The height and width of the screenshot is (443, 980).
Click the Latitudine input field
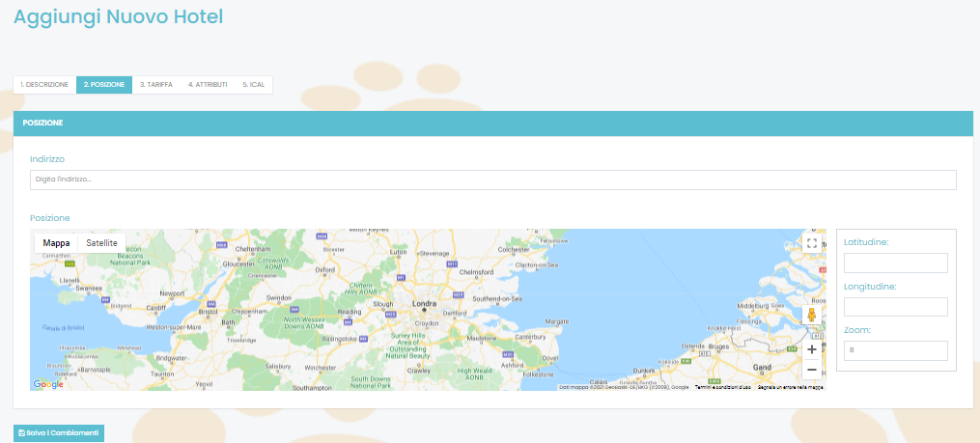pos(896,263)
